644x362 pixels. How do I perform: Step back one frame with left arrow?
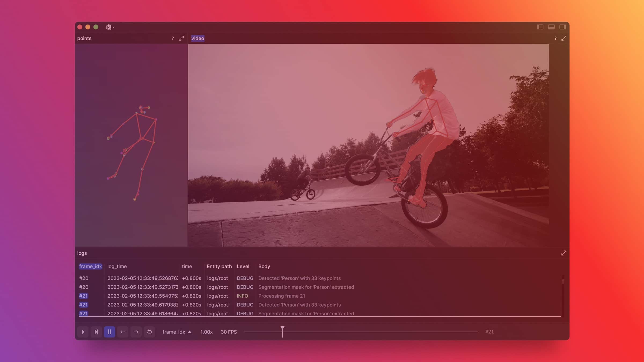[123, 332]
